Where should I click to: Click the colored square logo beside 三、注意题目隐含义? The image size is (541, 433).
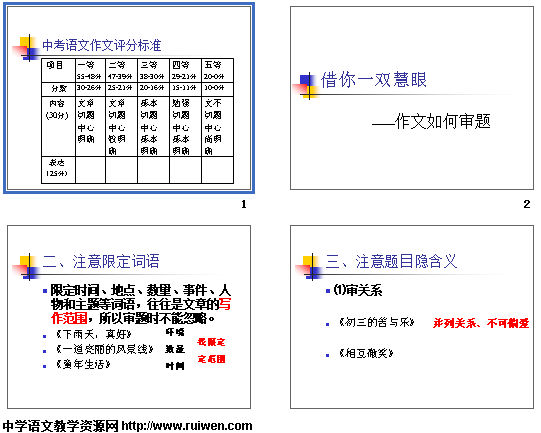tap(309, 267)
